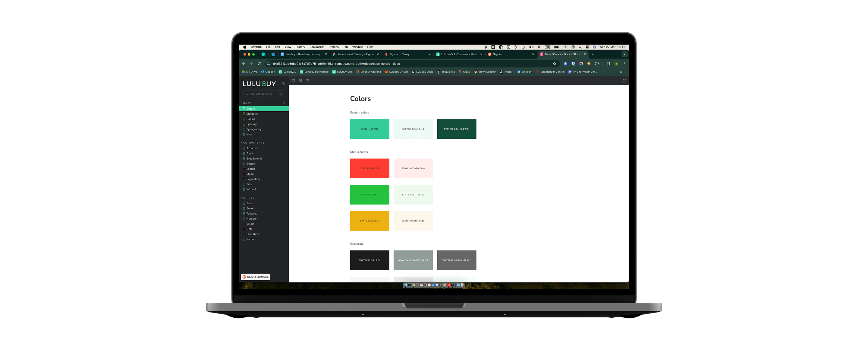This screenshot has width=868, height=350.
Task: Click the volume icon in menu bar
Action: click(x=531, y=47)
